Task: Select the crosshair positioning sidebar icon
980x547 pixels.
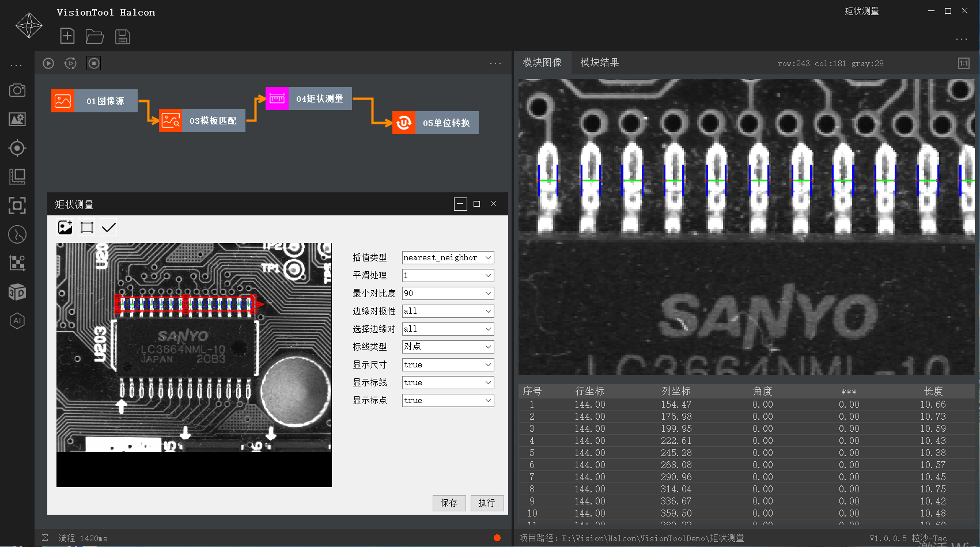Action: coord(17,148)
